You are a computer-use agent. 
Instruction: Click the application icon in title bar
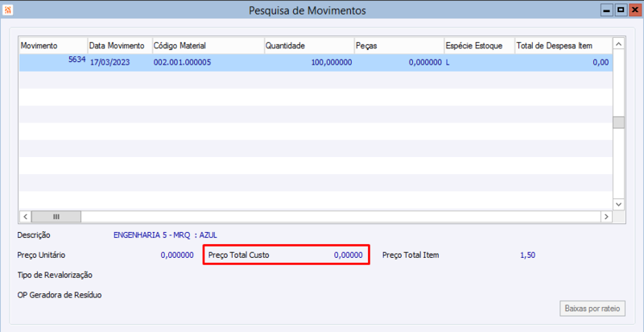(x=8, y=10)
